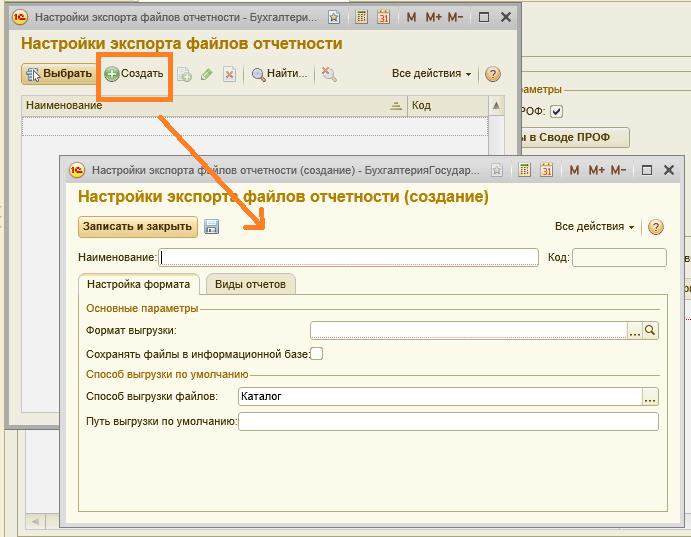Click the Код input field in the creation form
691x537 pixels.
tap(619, 257)
